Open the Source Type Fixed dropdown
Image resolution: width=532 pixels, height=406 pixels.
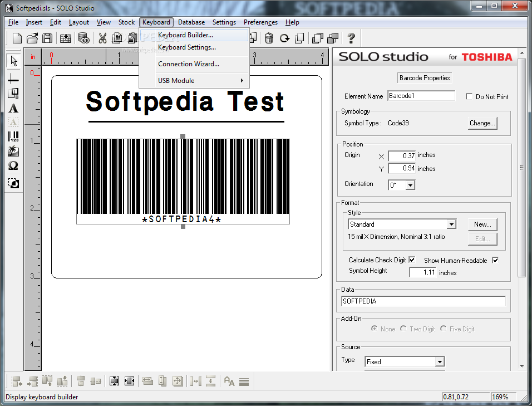point(440,362)
